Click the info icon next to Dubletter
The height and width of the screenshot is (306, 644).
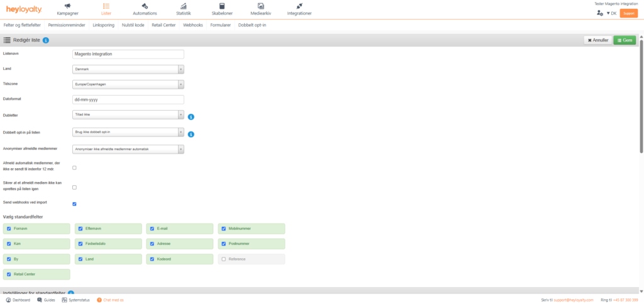pyautogui.click(x=191, y=116)
